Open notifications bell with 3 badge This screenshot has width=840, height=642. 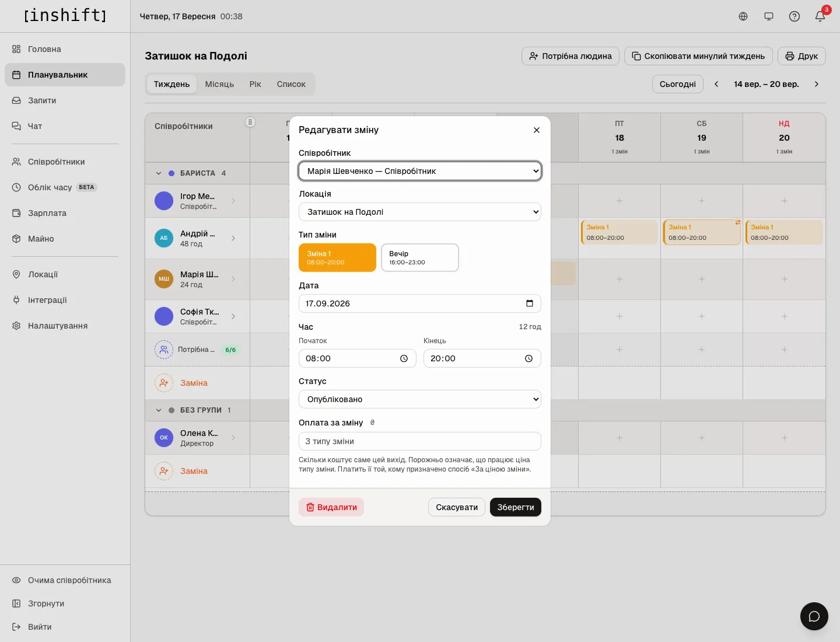820,16
